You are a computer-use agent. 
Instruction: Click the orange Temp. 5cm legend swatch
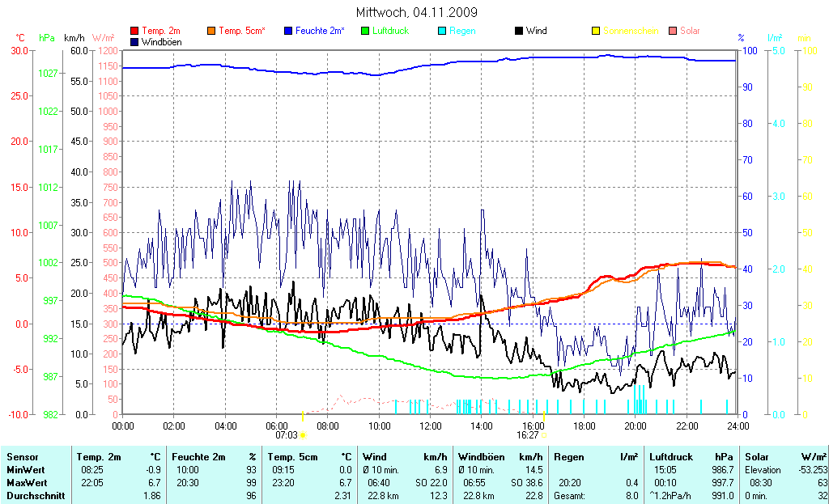(212, 32)
